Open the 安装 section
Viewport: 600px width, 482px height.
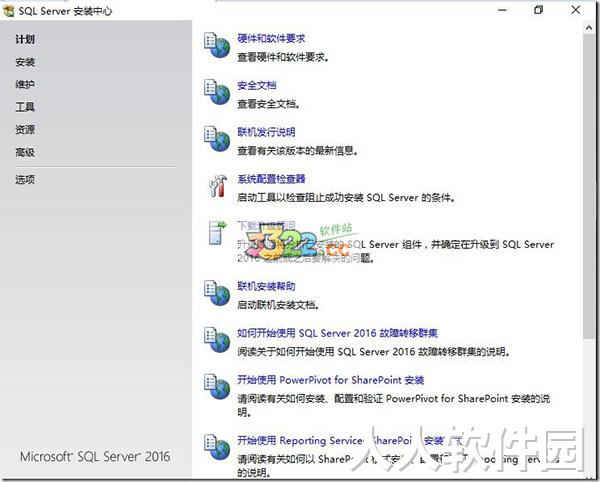(x=25, y=62)
